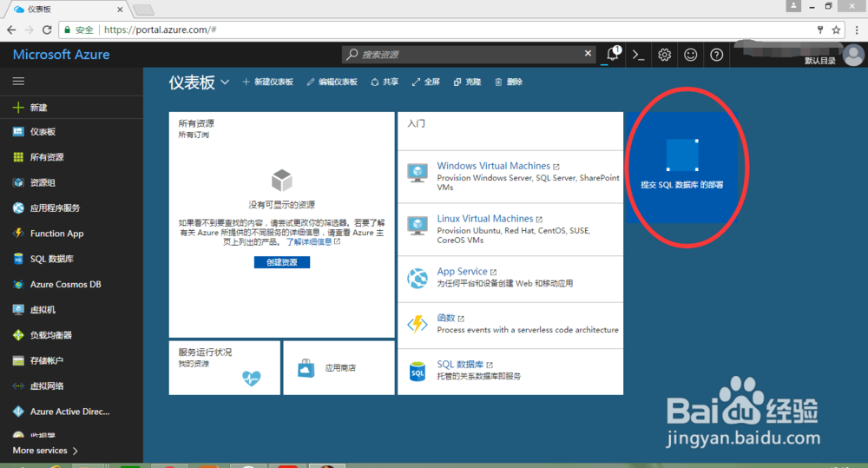Open App Services icon in sidebar
The width and height of the screenshot is (868, 468).
18,208
